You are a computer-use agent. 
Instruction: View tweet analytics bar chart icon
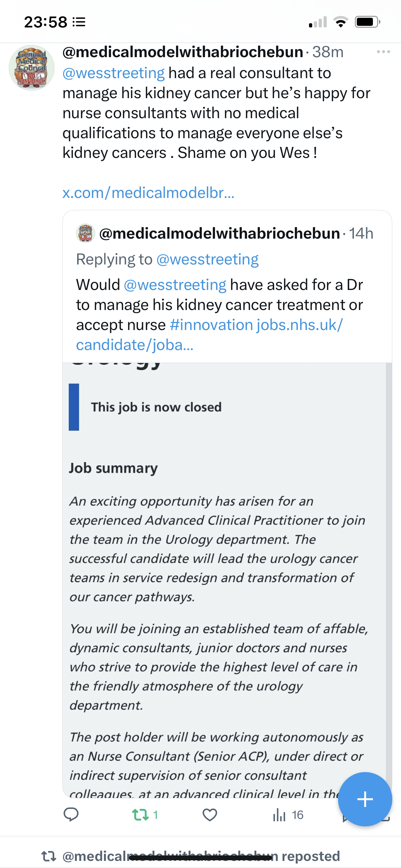pyautogui.click(x=279, y=815)
